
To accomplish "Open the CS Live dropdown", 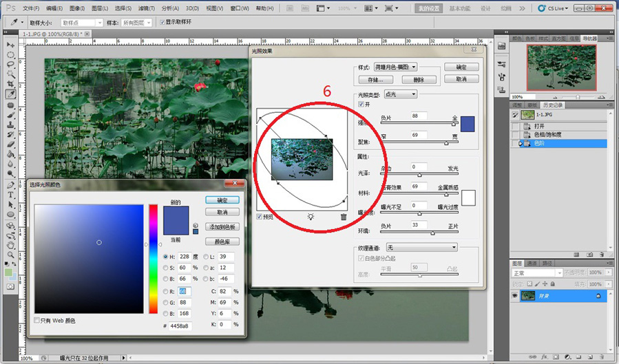I will (553, 8).
